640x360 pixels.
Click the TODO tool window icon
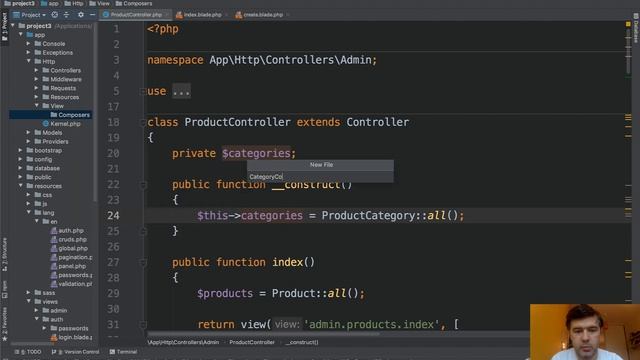point(17,351)
